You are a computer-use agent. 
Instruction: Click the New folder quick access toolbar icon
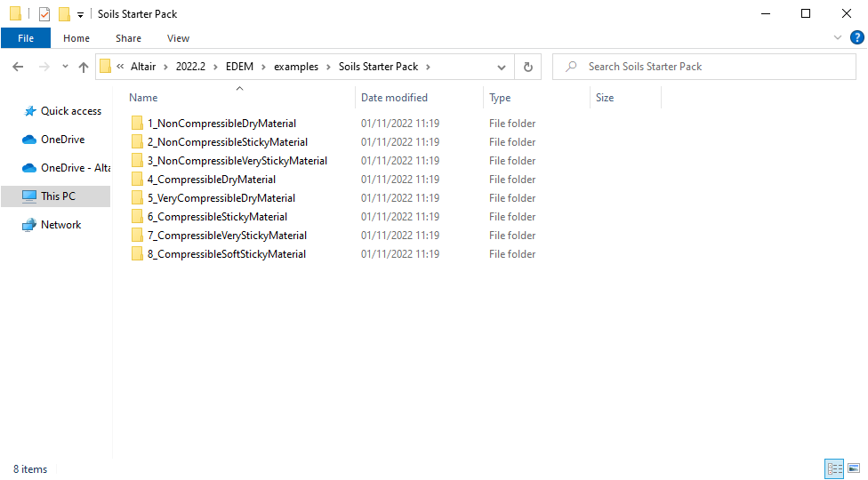tap(65, 14)
